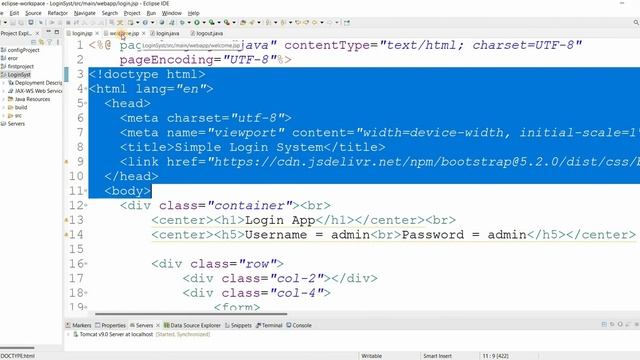The width and height of the screenshot is (640, 360).
Task: Expand the Java Resources tree node
Action: pyautogui.click(x=4, y=99)
